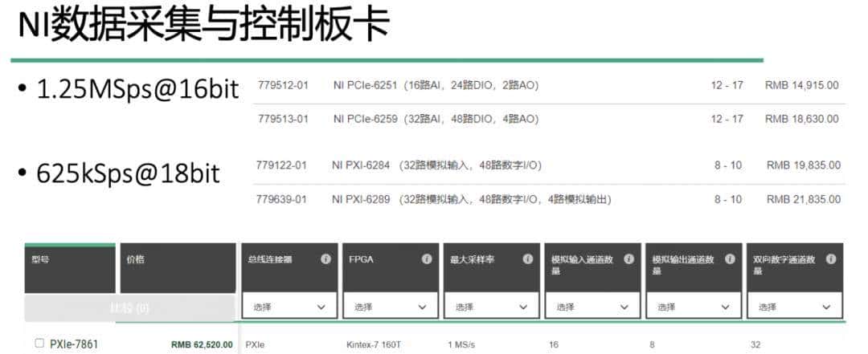
Task: Click the 价格 column header
Action: [178, 268]
